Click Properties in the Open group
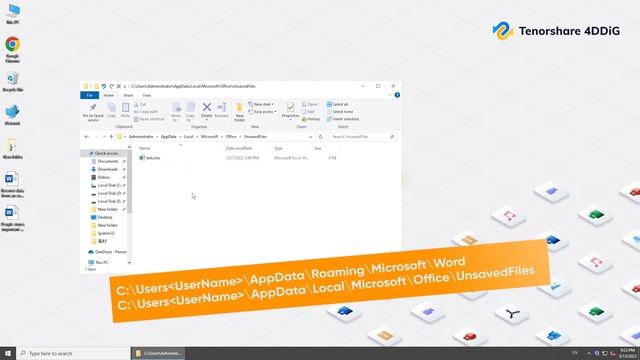Image resolution: width=640 pixels, height=360 pixels. [x=290, y=111]
